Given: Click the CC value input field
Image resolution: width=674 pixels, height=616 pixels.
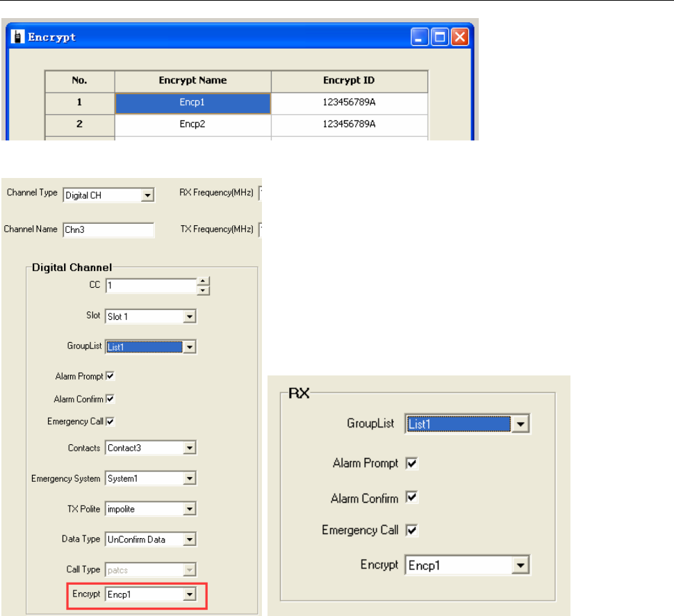Looking at the screenshot, I should (151, 286).
